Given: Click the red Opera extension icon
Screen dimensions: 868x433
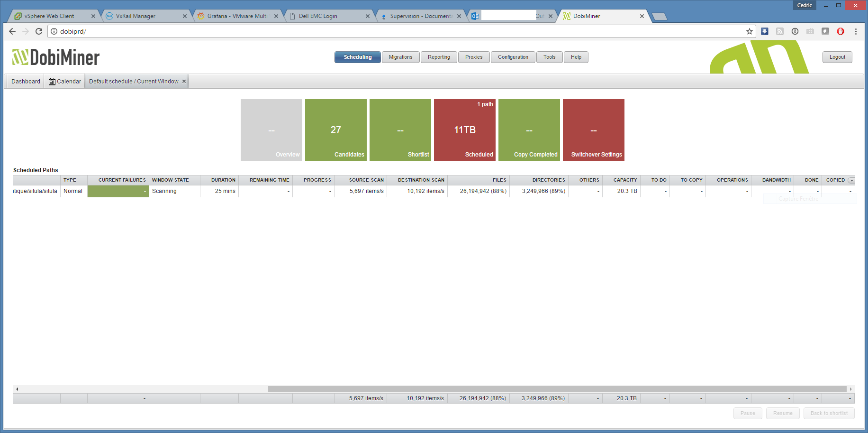Looking at the screenshot, I should point(841,31).
